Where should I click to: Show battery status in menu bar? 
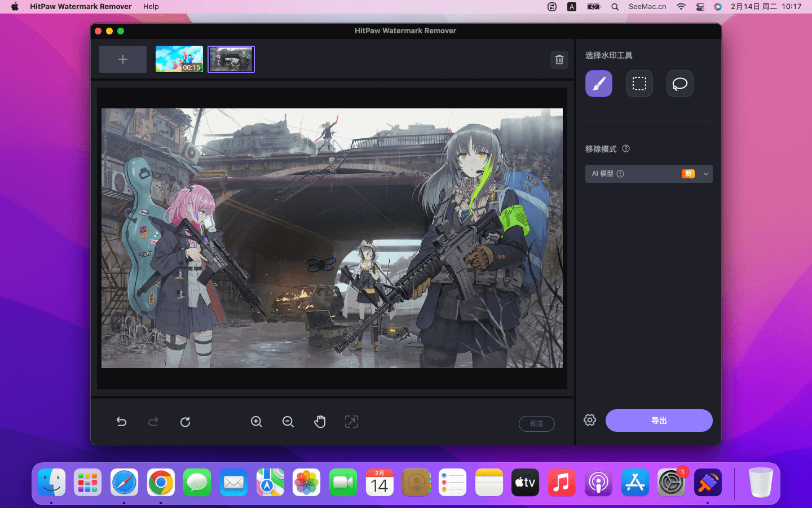coord(594,7)
